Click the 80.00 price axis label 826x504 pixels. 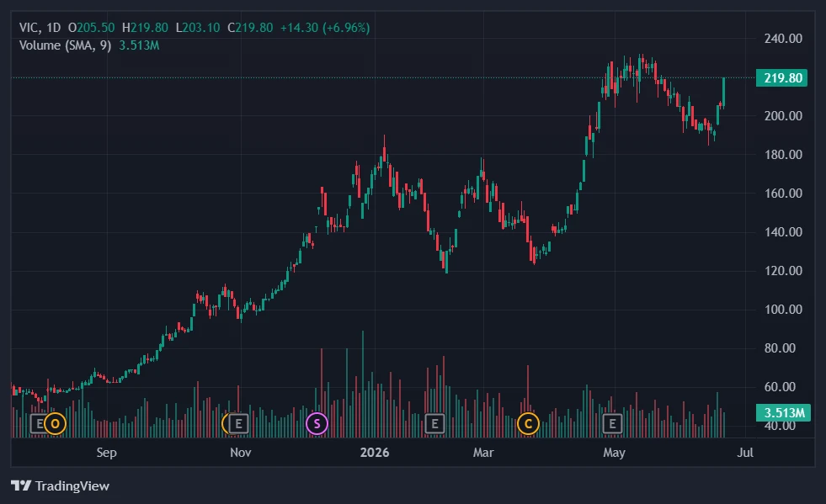pyautogui.click(x=780, y=348)
